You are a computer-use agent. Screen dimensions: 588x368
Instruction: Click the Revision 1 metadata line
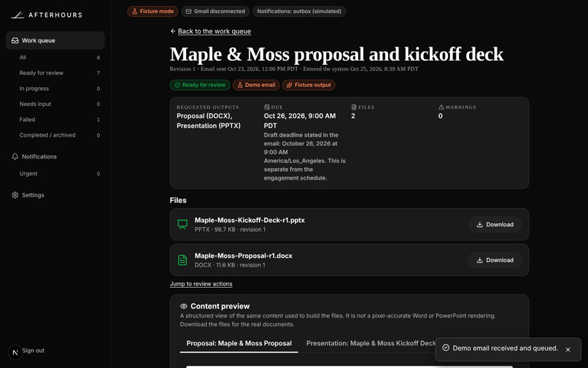pos(294,69)
